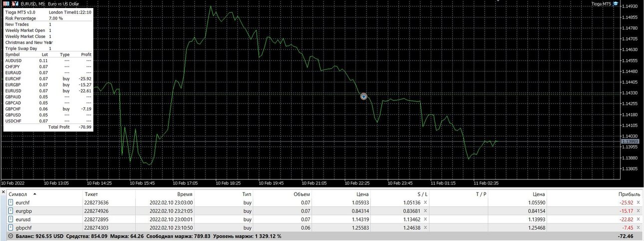This screenshot has width=644, height=241.
Task: Click the EURCHF row in Tioga panel
Action: [48, 78]
